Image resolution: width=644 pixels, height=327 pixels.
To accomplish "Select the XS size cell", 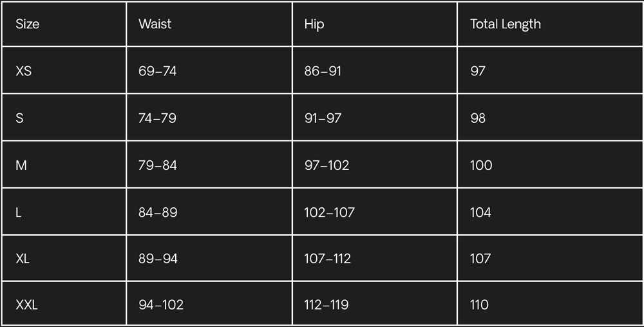I will [x=24, y=71].
